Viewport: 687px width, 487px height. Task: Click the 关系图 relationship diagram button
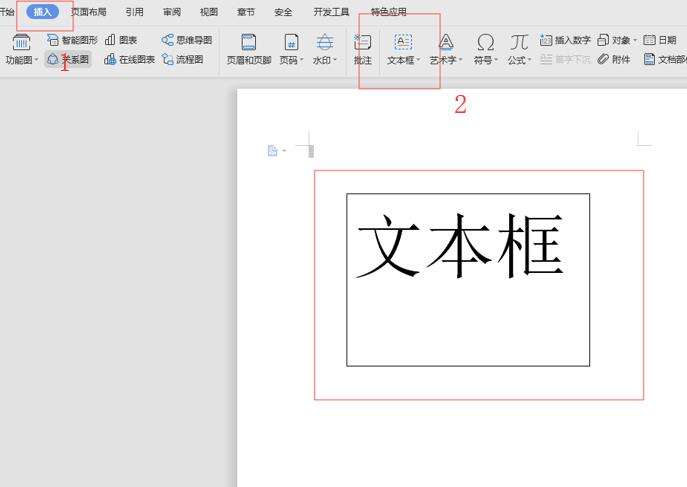pos(68,59)
